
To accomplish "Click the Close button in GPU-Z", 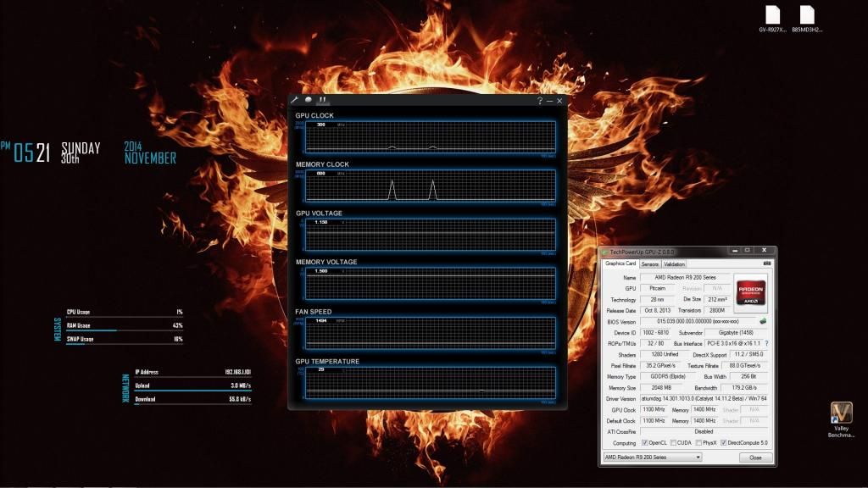I will click(x=755, y=457).
